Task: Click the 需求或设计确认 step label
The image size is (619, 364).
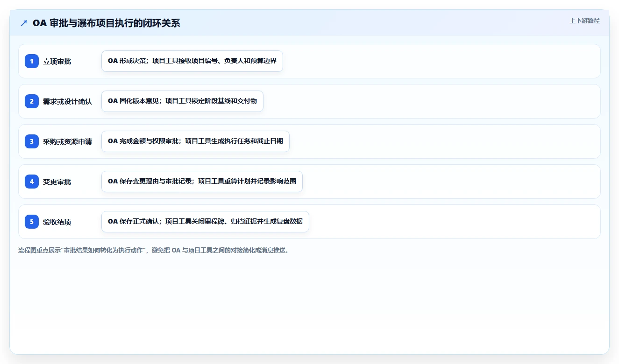Action: click(x=67, y=101)
